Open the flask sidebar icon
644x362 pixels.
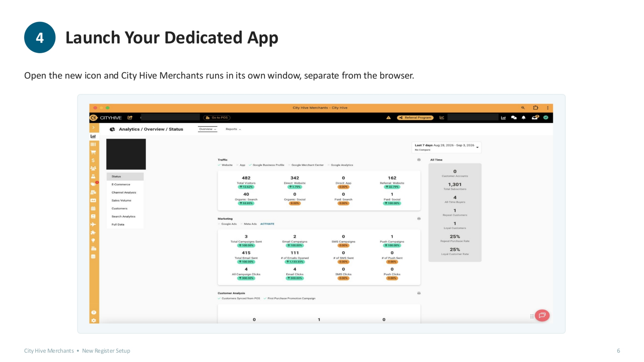coord(93,176)
